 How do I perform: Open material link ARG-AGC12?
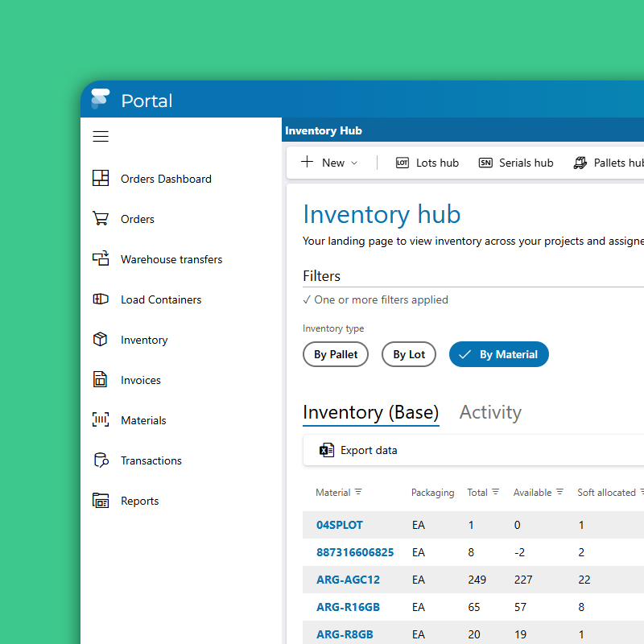[x=348, y=580]
